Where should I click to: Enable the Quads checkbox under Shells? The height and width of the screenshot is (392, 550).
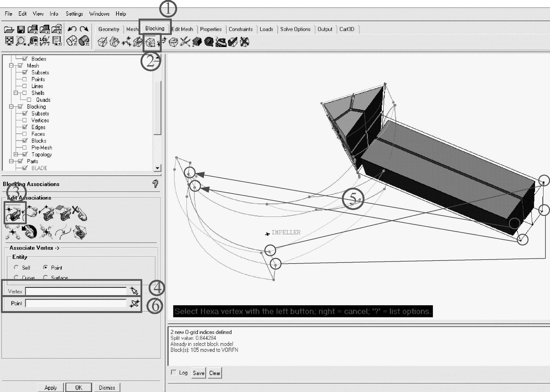click(29, 100)
